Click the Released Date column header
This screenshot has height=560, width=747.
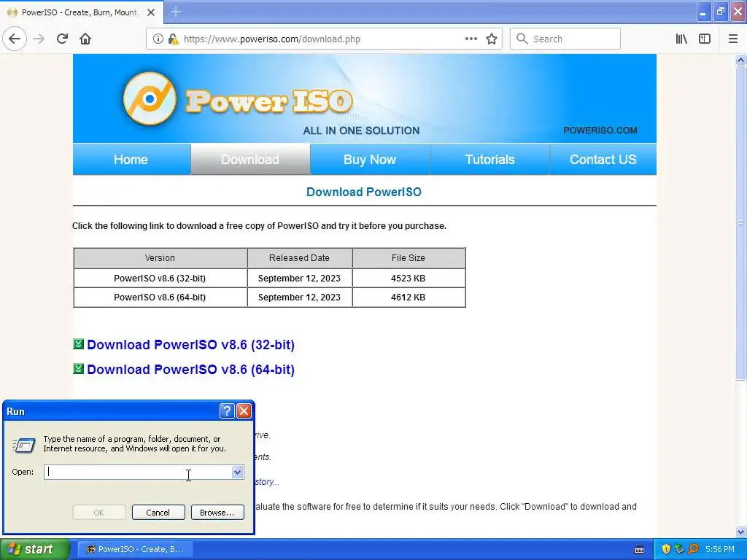click(300, 257)
